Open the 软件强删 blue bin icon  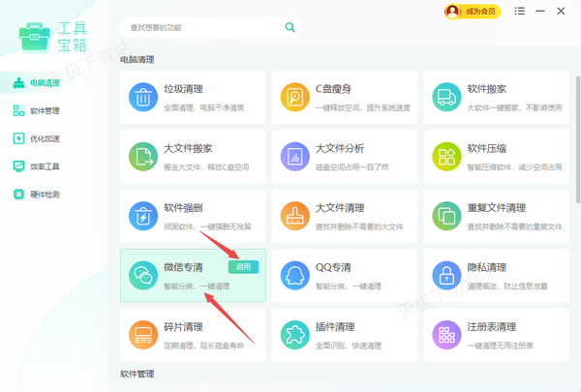[143, 216]
